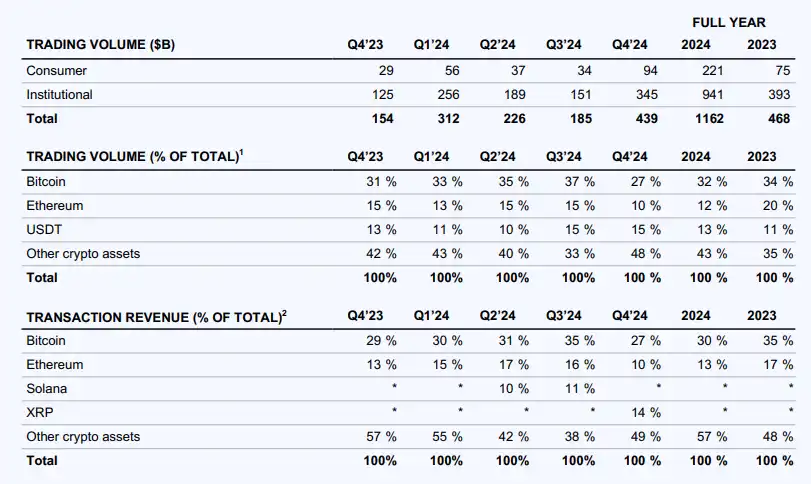The width and height of the screenshot is (811, 484).
Task: Click TRADING VOLUME (% OF TOTAL) section header
Action: pos(134,156)
